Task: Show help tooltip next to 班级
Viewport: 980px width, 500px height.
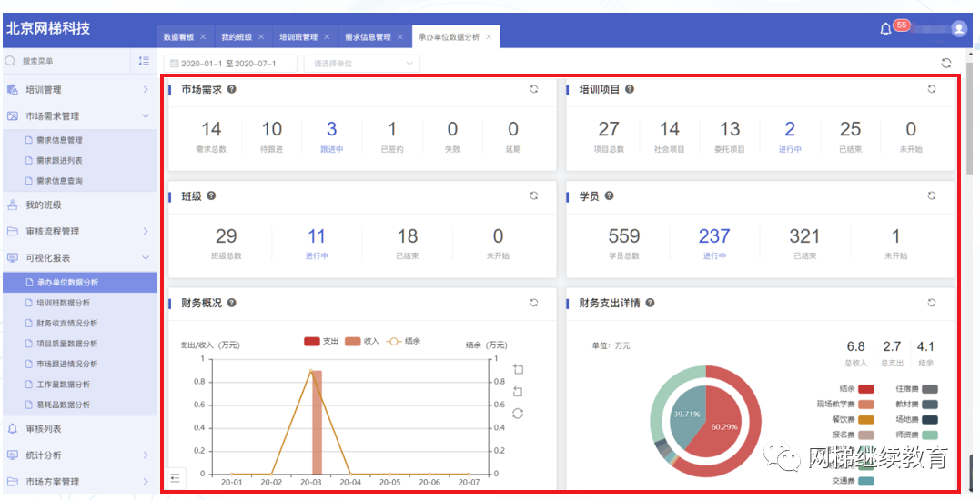Action: coord(211,195)
